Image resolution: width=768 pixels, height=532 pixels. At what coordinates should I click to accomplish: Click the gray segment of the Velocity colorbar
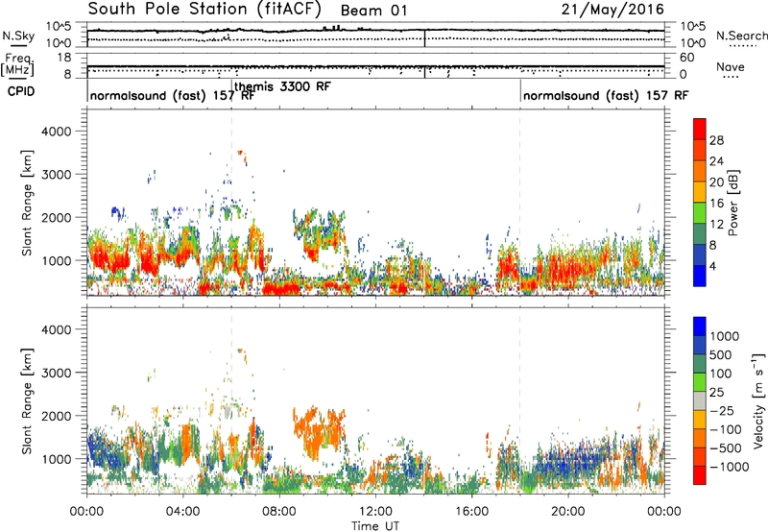[700, 400]
